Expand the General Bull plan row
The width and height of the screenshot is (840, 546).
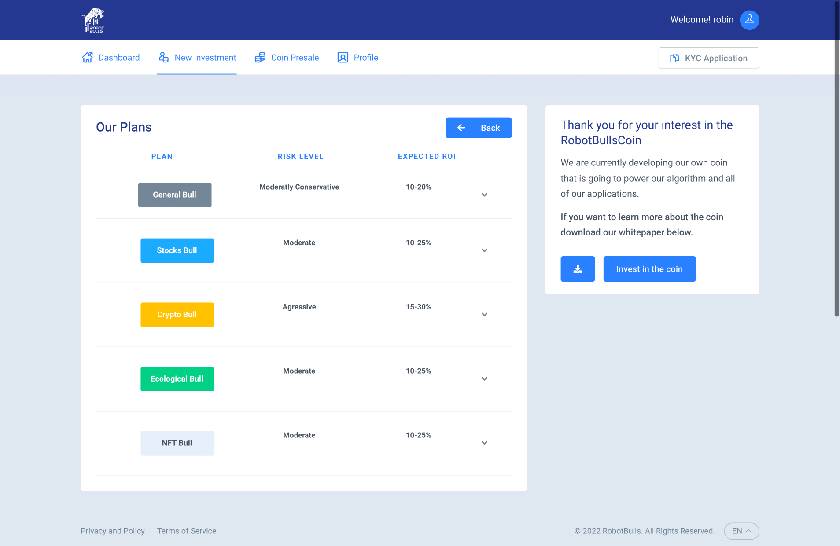(x=484, y=195)
